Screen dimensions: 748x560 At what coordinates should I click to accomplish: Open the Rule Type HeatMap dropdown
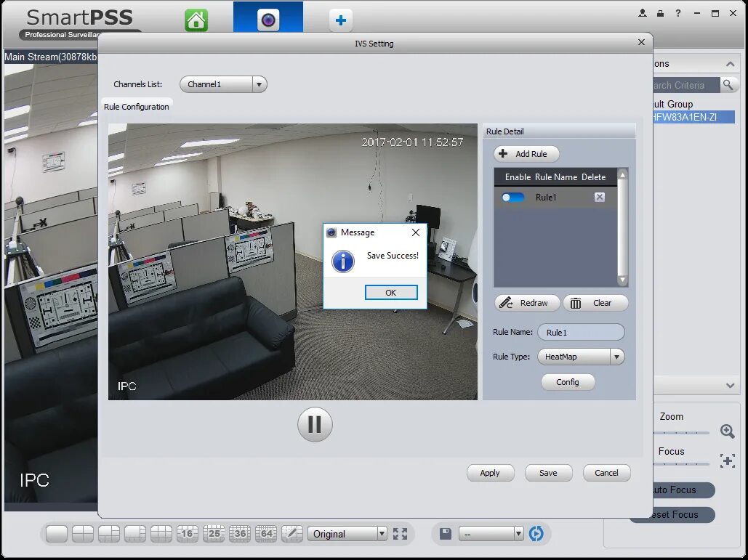click(x=581, y=357)
